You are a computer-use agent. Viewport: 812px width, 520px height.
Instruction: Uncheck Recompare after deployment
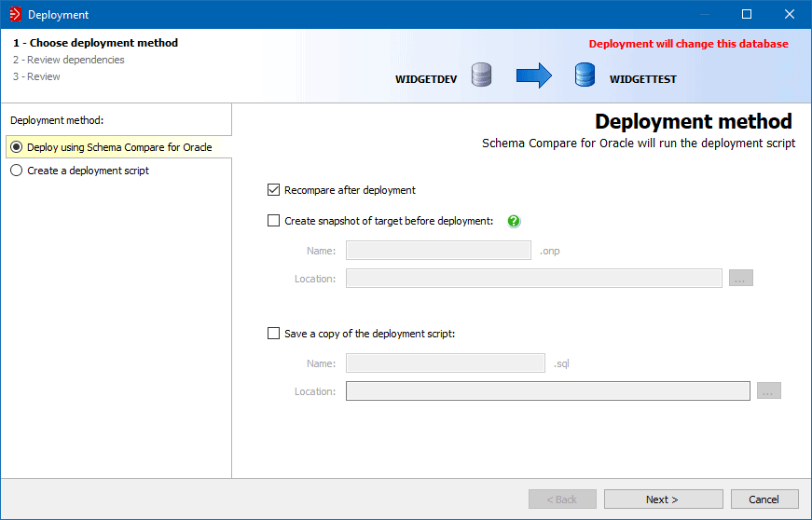(273, 190)
